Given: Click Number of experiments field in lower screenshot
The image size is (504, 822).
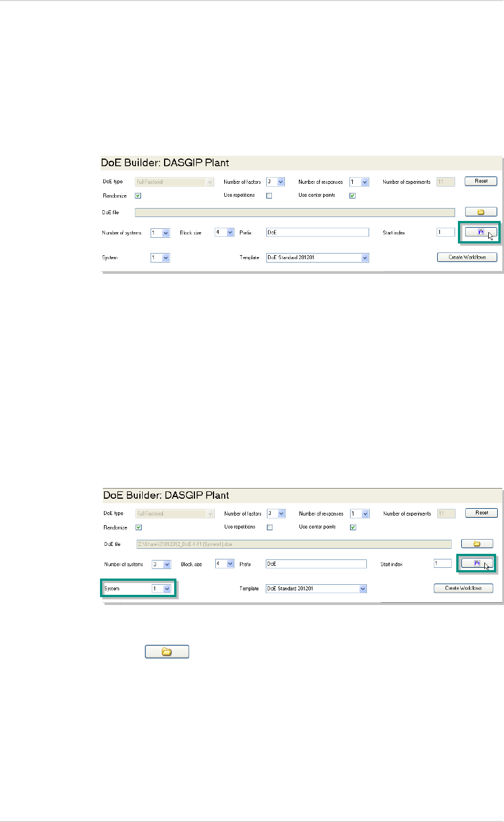Looking at the screenshot, I should (x=446, y=514).
